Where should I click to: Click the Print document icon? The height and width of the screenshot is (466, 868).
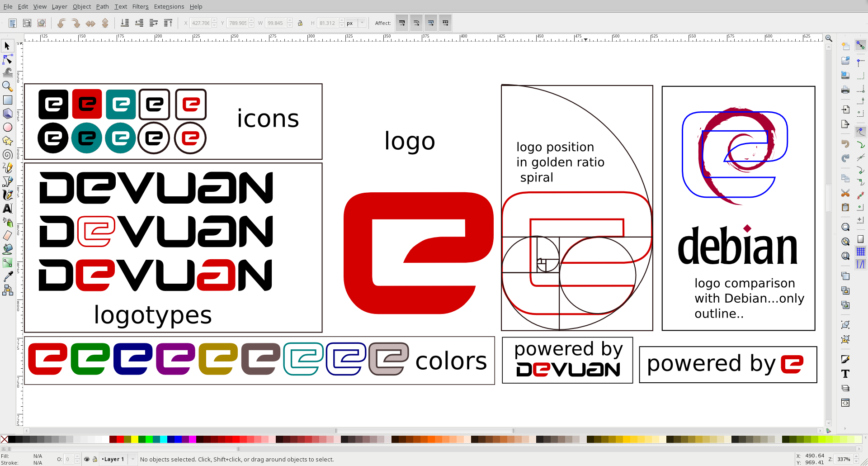[845, 90]
